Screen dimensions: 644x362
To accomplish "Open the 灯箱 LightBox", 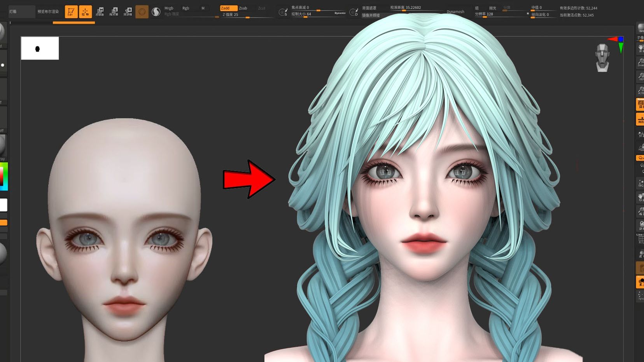I will click(x=22, y=12).
